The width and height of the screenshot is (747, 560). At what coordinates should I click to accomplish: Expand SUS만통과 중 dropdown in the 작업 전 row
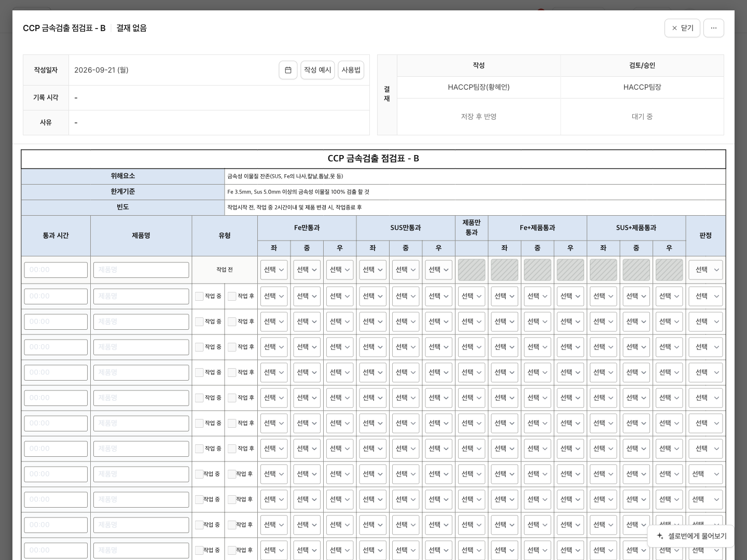[406, 270]
